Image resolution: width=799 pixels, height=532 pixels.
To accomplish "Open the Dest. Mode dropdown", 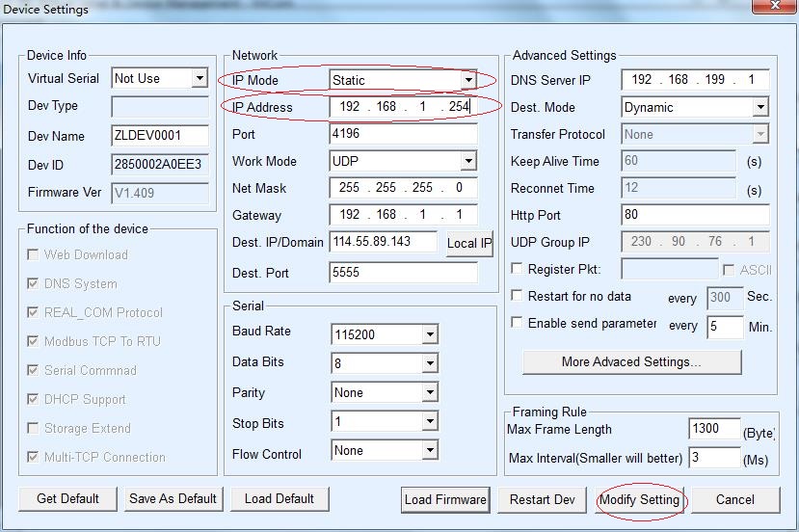I will [759, 107].
